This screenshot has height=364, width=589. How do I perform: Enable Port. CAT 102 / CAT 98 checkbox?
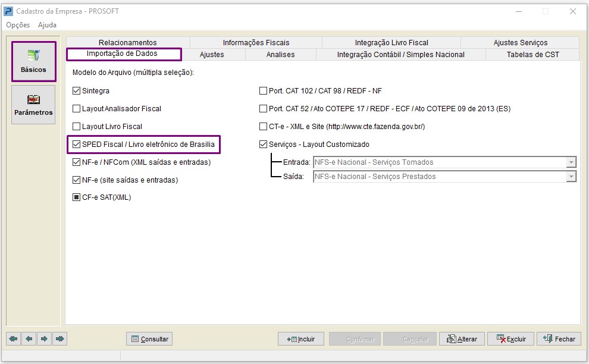(x=263, y=90)
